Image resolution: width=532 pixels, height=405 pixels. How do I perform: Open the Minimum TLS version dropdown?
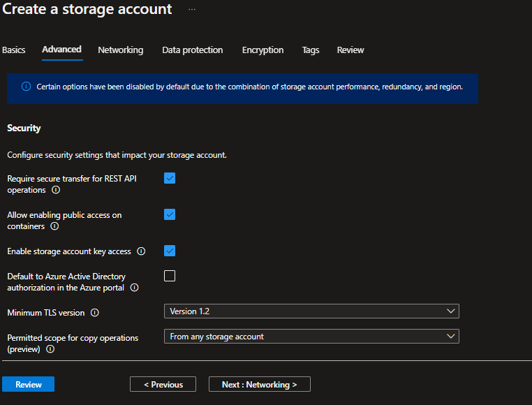311,311
